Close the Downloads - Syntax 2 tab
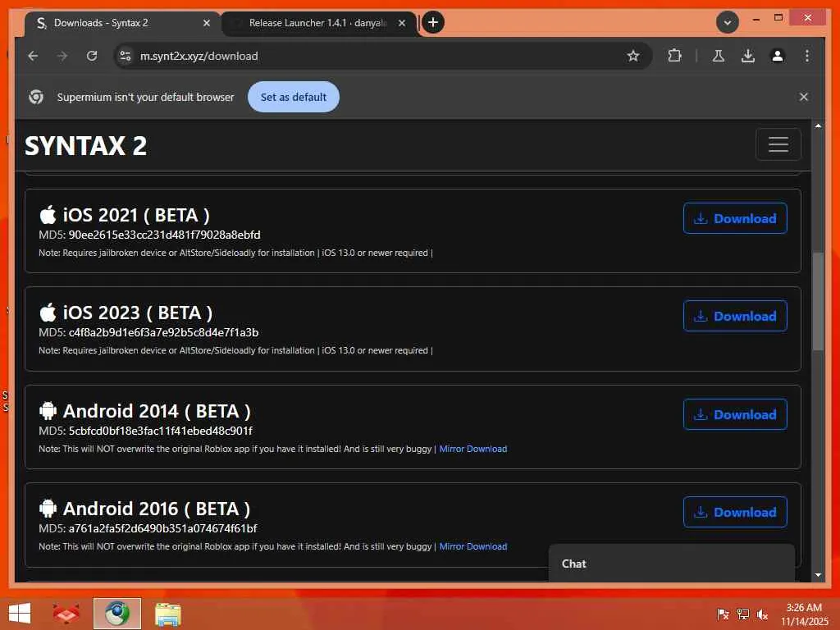Screen dimensions: 840x630 click(206, 23)
